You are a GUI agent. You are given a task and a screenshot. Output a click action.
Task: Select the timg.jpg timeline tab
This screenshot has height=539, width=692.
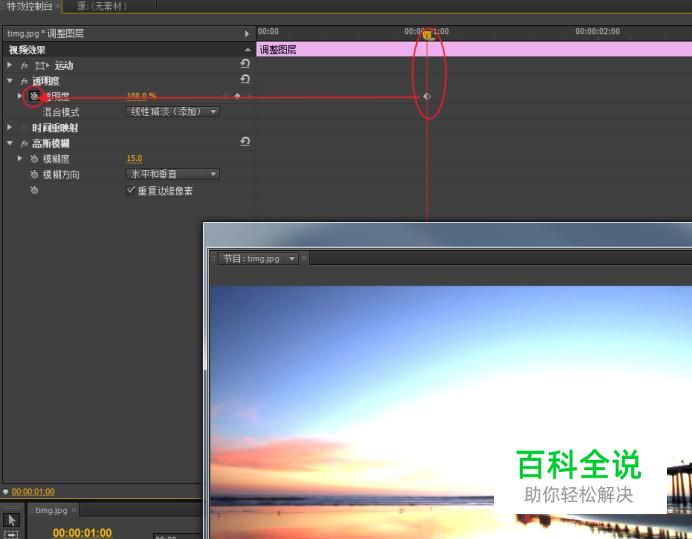click(51, 510)
